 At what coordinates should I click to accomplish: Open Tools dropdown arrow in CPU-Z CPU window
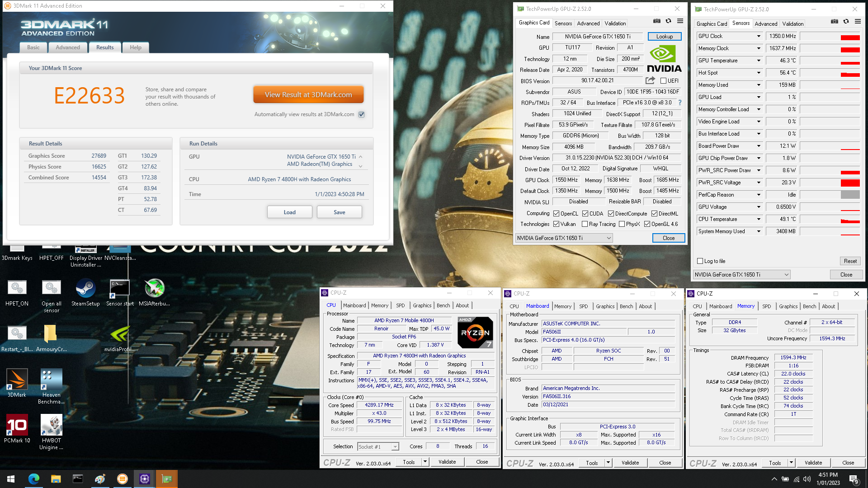425,462
